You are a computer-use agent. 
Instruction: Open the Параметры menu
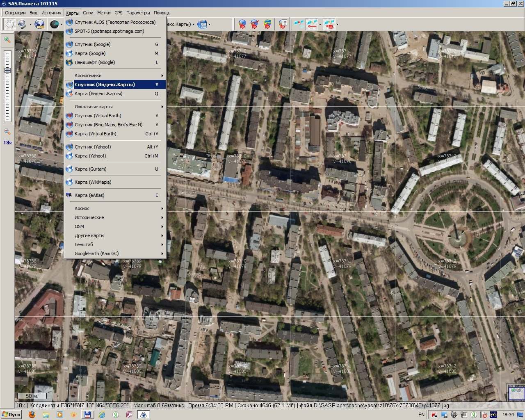coord(138,13)
